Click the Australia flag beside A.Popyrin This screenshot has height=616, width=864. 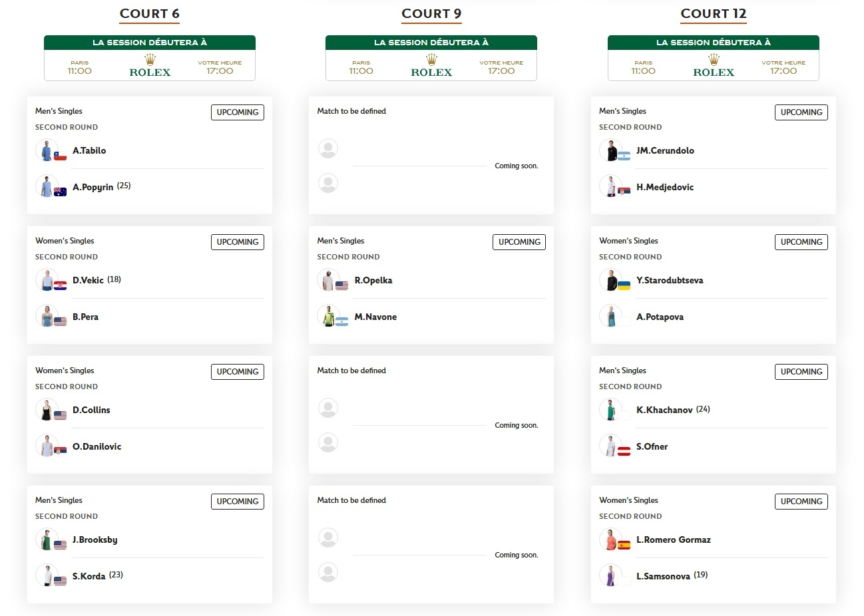pyautogui.click(x=60, y=192)
